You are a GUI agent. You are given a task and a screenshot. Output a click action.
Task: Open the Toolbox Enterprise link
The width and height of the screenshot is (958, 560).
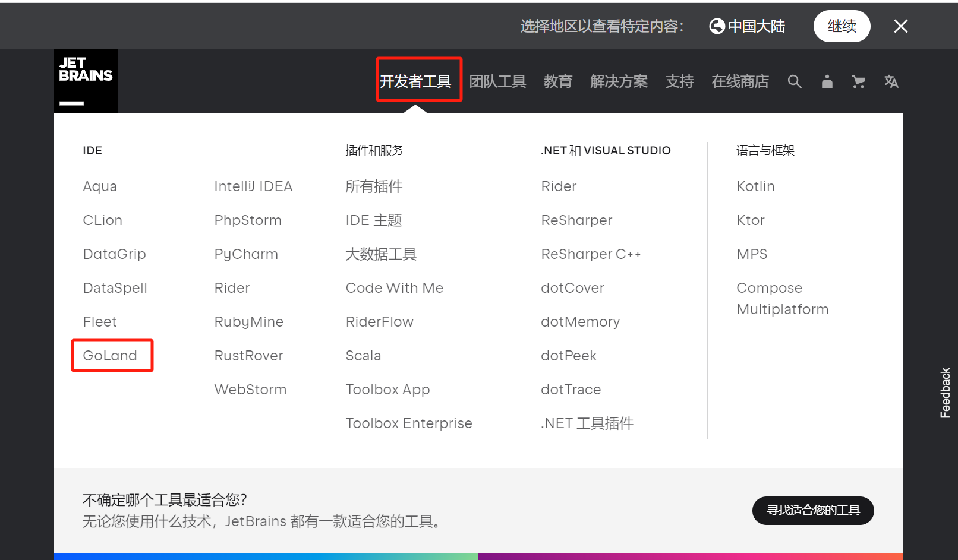click(x=409, y=423)
